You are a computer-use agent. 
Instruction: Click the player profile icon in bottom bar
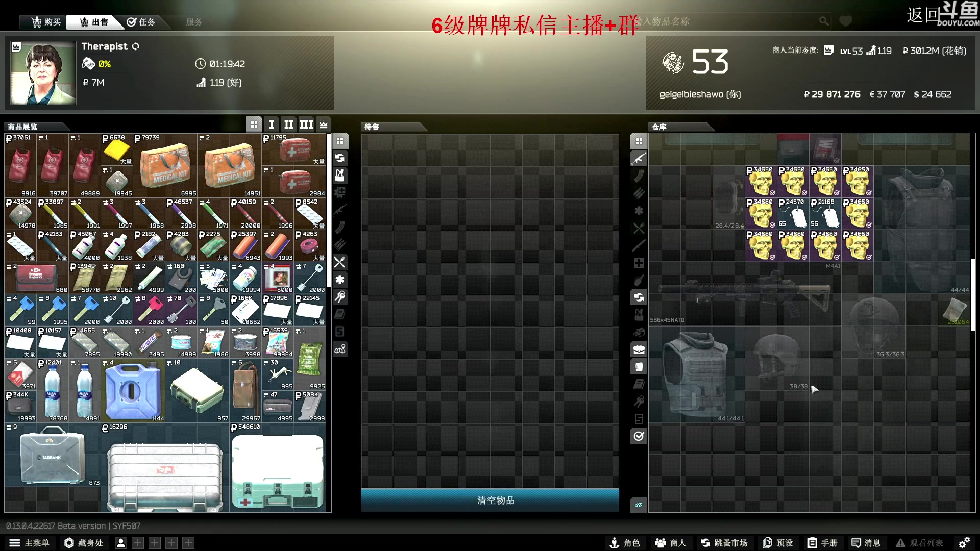[x=121, y=543]
